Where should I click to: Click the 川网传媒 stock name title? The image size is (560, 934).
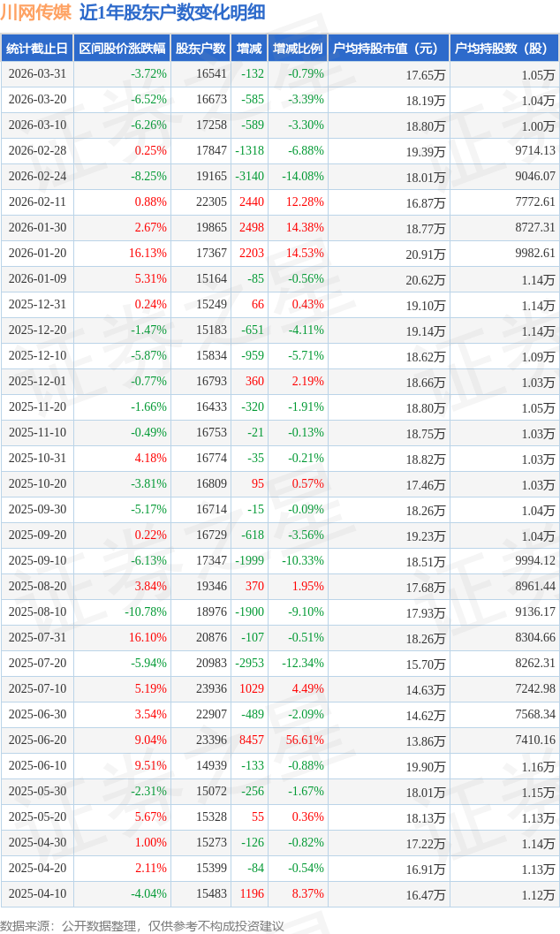(36, 12)
